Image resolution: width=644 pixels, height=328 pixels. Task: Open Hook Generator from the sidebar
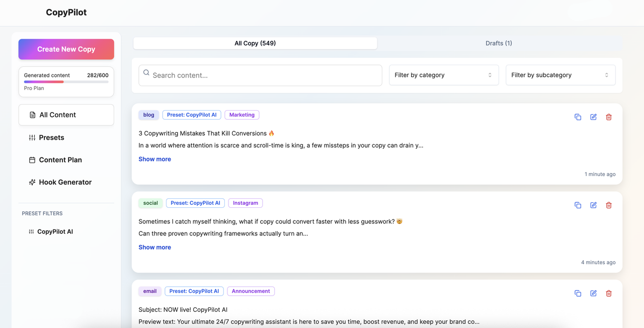click(x=65, y=182)
